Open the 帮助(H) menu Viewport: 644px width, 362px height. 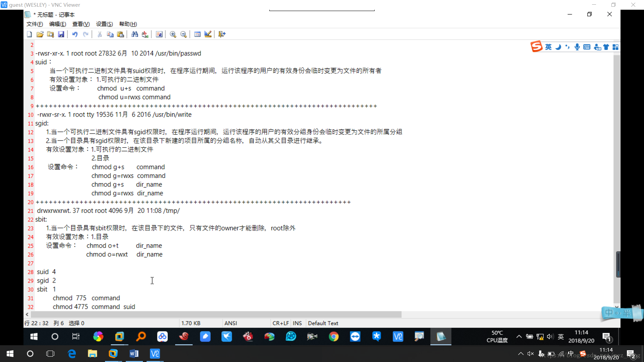(128, 24)
